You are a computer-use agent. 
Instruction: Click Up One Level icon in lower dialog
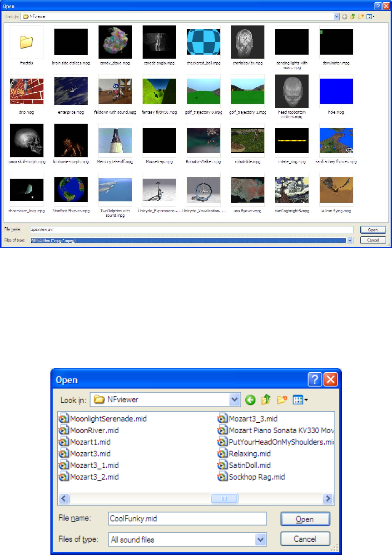[266, 400]
